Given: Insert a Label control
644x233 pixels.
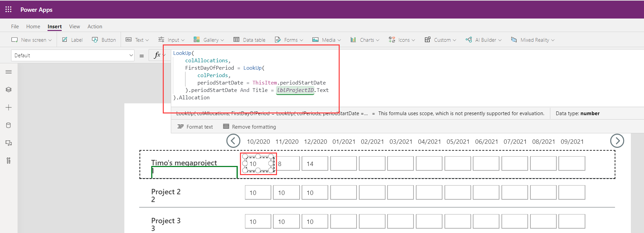Looking at the screenshot, I should tap(72, 40).
